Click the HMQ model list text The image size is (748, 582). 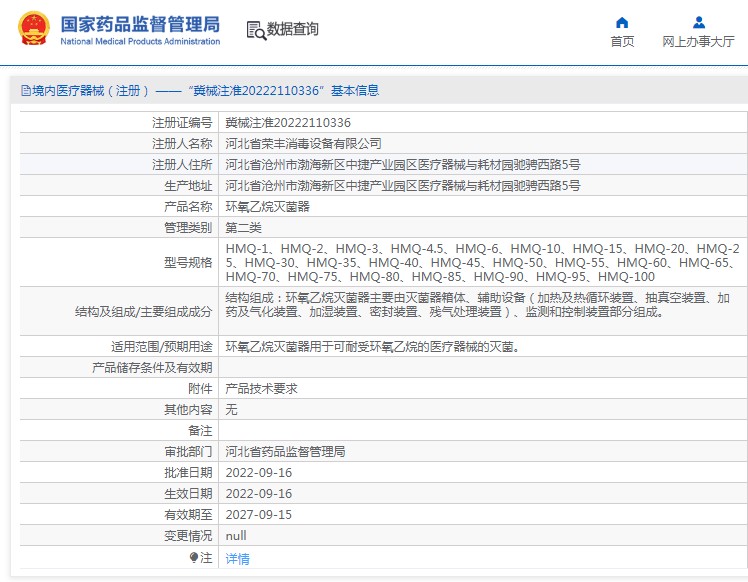pyautogui.click(x=482, y=262)
